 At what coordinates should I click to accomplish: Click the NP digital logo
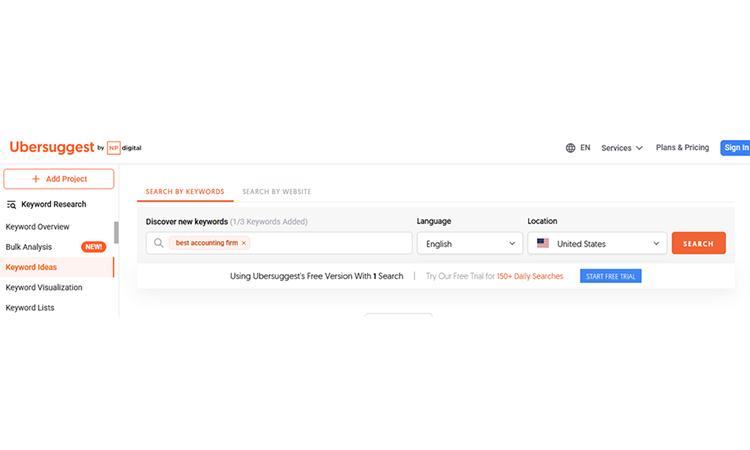[124, 148]
